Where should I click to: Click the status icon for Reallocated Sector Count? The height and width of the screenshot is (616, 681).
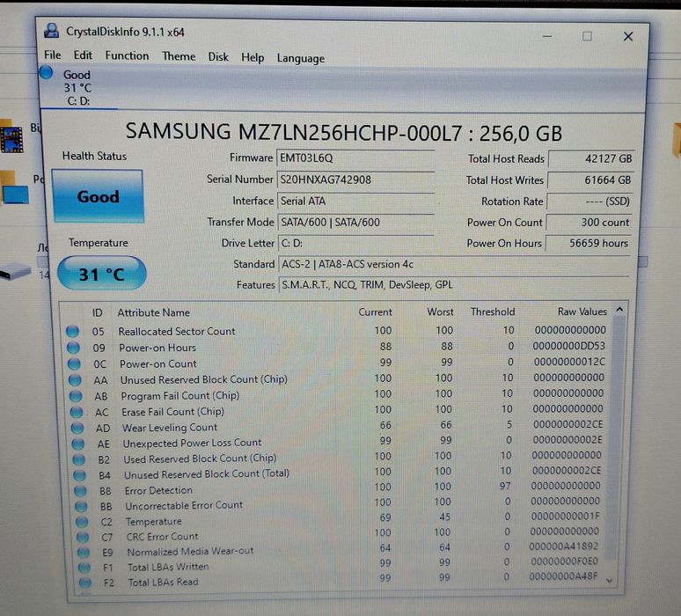click(x=72, y=331)
